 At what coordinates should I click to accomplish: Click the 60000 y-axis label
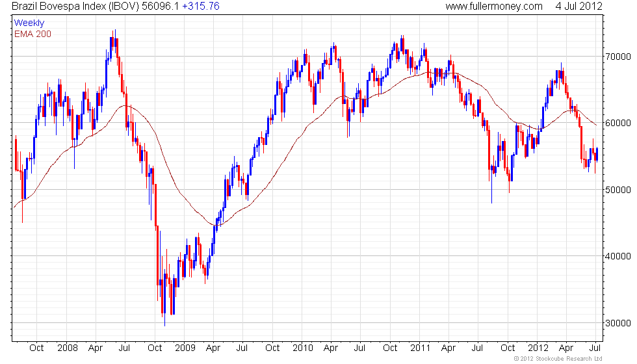[618, 123]
